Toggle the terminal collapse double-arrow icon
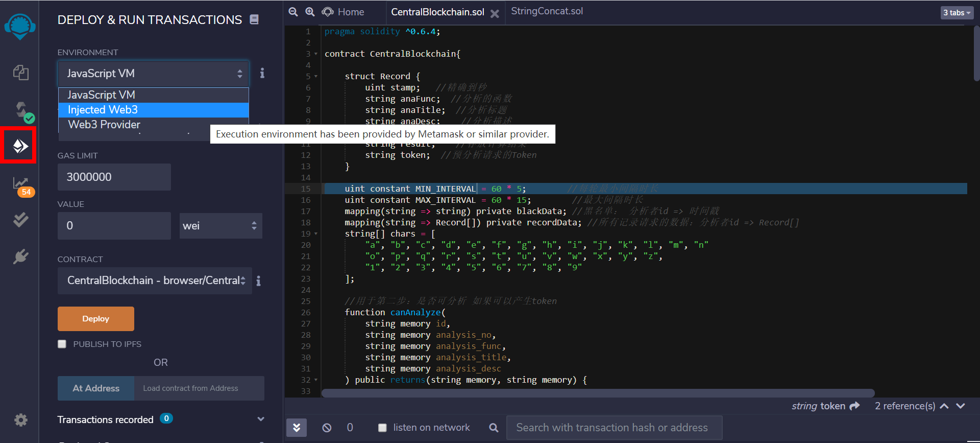 click(x=297, y=427)
